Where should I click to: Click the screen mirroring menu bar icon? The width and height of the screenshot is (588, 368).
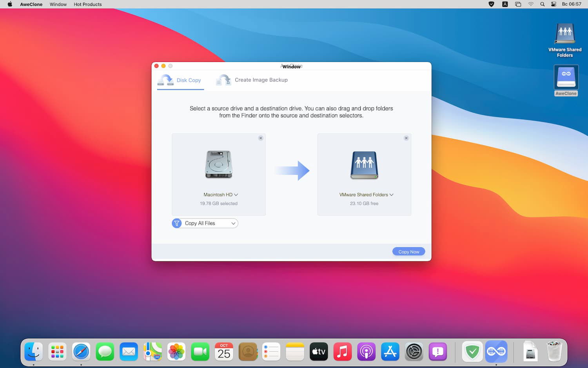coord(518,4)
